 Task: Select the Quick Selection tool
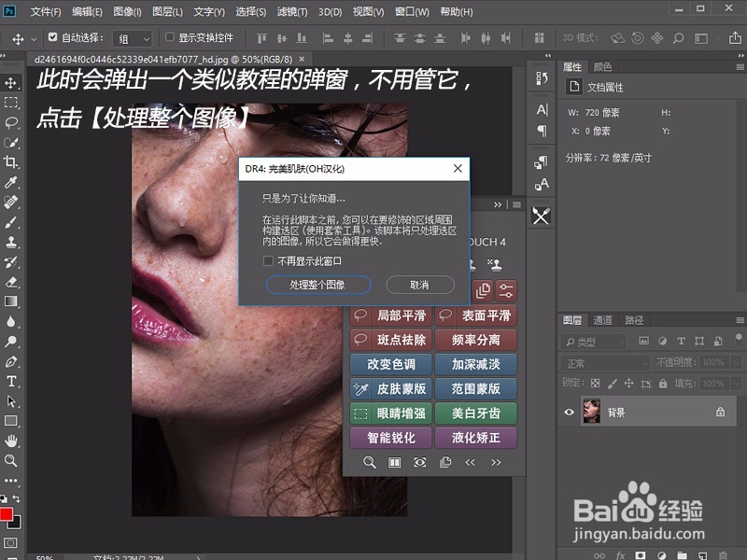pyautogui.click(x=10, y=143)
